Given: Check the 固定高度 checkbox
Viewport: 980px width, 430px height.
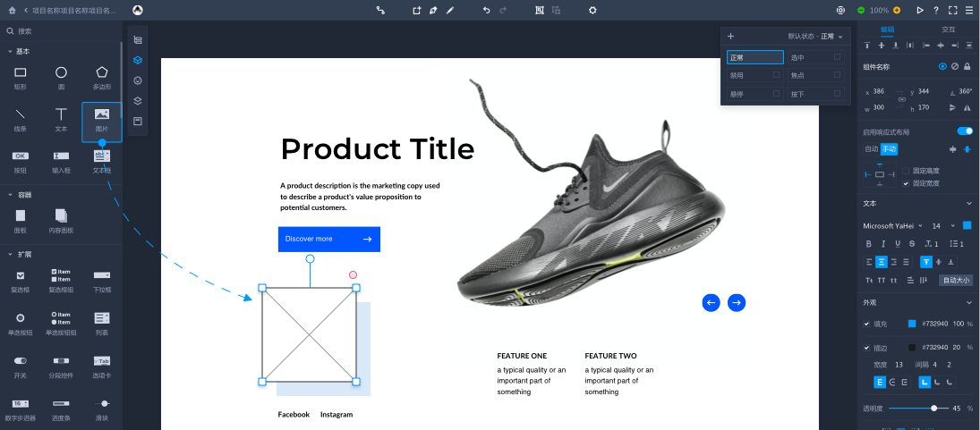Looking at the screenshot, I should [x=906, y=171].
